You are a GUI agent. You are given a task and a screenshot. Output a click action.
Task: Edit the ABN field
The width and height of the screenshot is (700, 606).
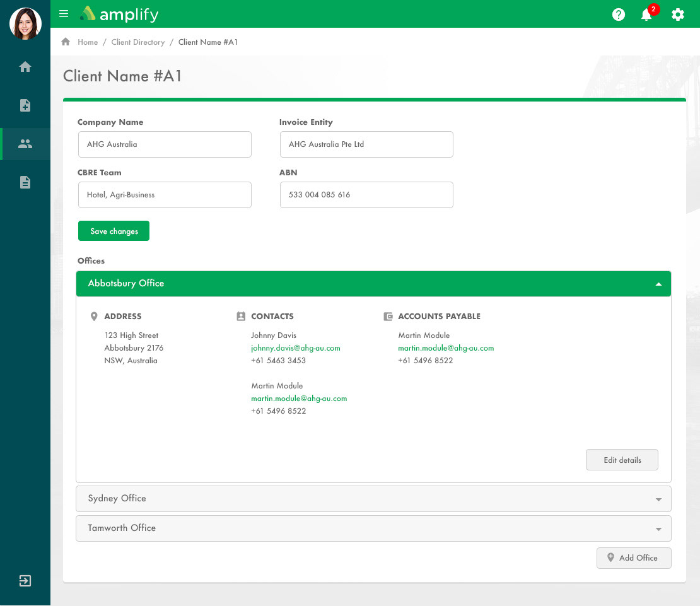(366, 195)
